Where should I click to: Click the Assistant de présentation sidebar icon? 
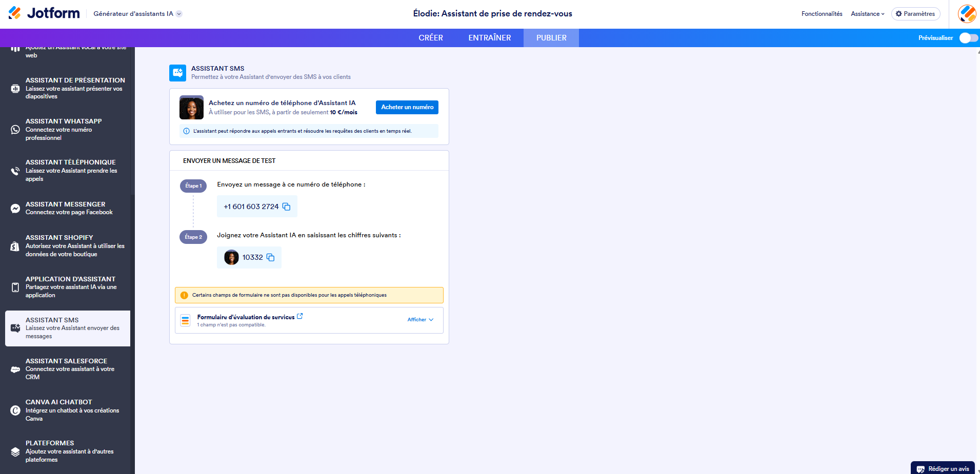tap(15, 89)
